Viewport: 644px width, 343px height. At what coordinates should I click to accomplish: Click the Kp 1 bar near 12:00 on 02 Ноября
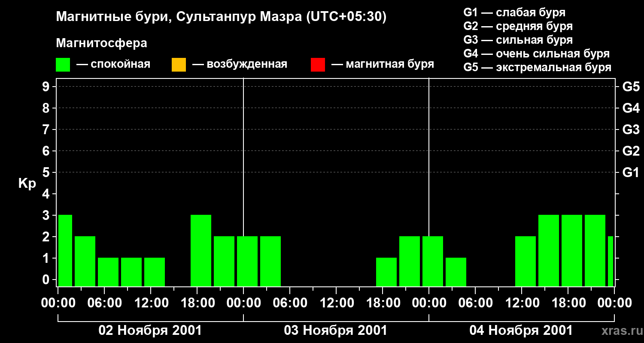[x=155, y=272]
